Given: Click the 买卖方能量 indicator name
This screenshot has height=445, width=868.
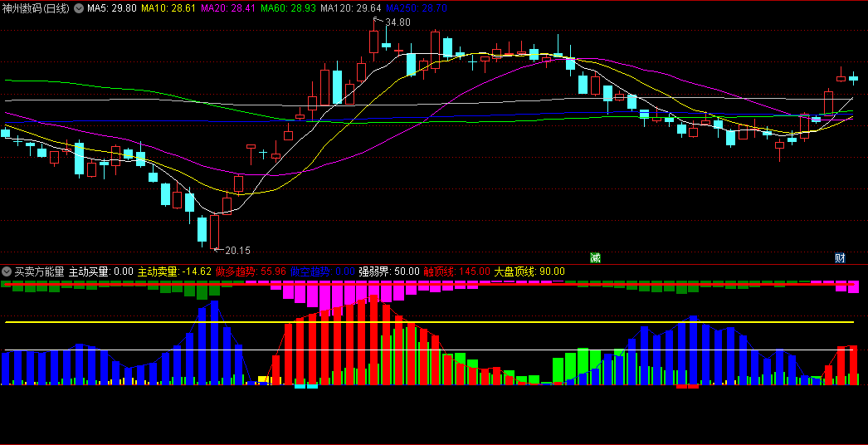Looking at the screenshot, I should coord(39,271).
